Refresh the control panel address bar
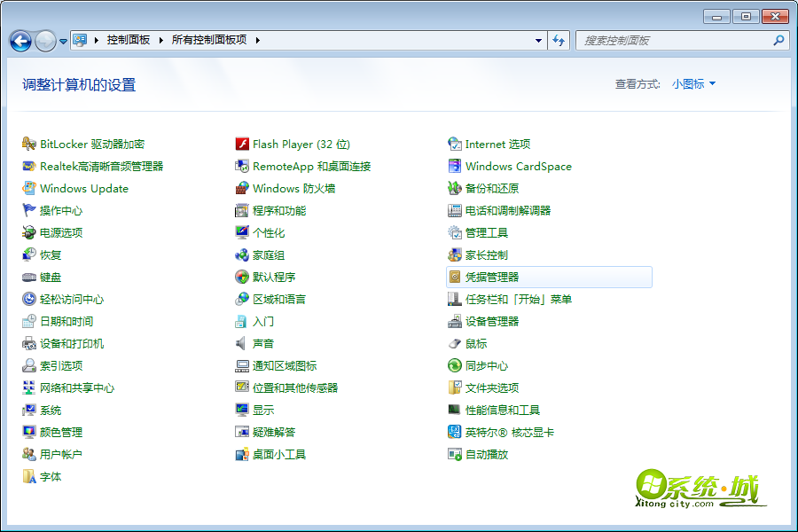Viewport: 798px width, 532px height. 559,40
